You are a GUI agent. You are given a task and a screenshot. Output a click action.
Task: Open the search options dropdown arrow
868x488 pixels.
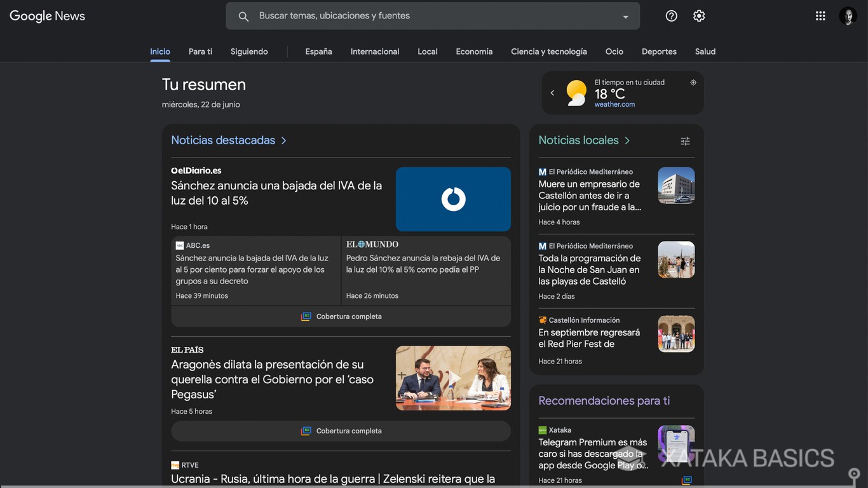625,16
